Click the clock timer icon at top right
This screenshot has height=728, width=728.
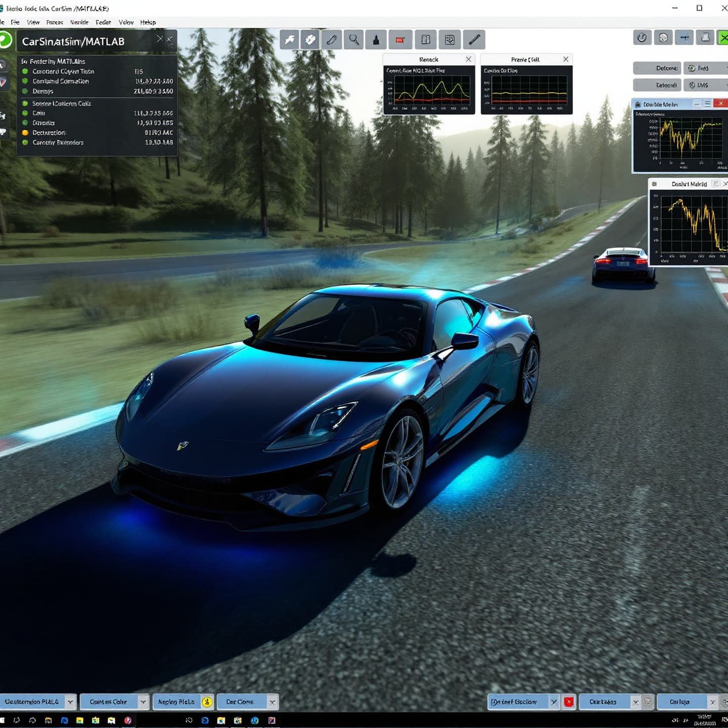pos(642,37)
